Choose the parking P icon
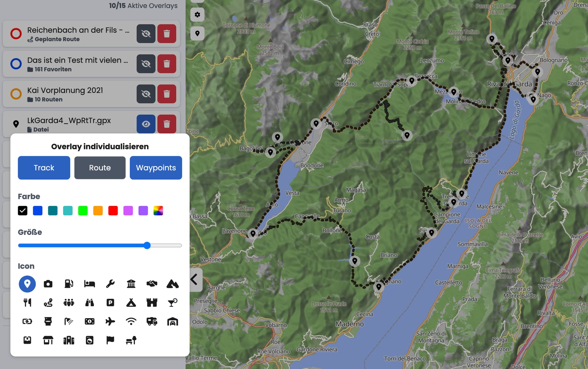588x369 pixels. [x=110, y=303]
